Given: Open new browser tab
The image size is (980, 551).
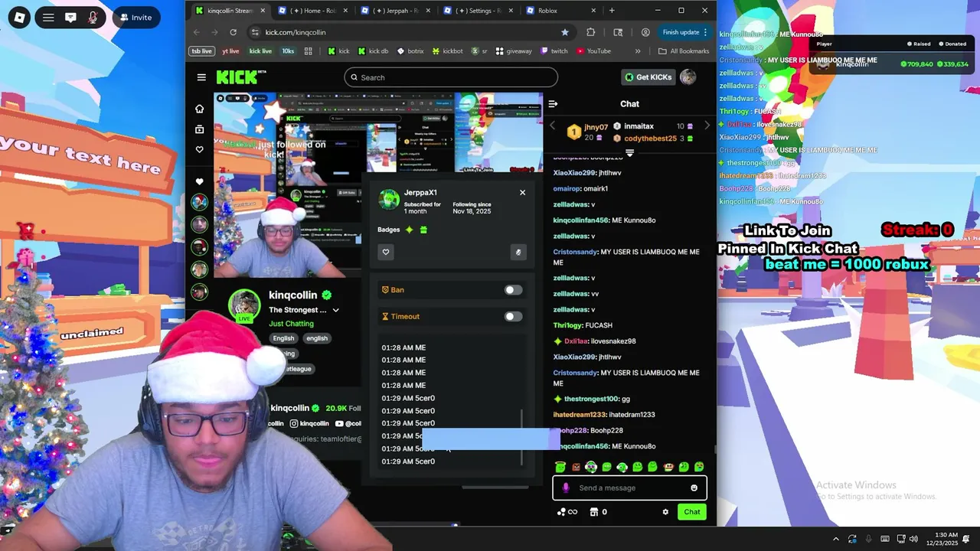Looking at the screenshot, I should pos(612,11).
